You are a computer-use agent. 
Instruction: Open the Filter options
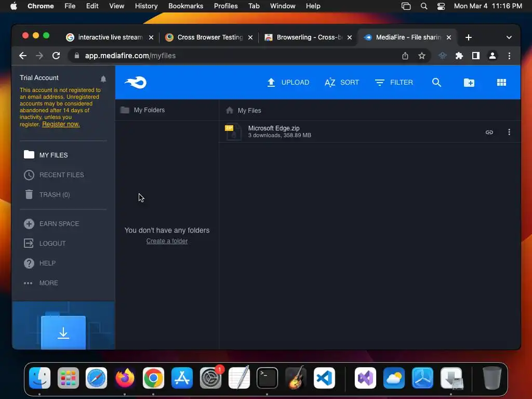tap(394, 83)
